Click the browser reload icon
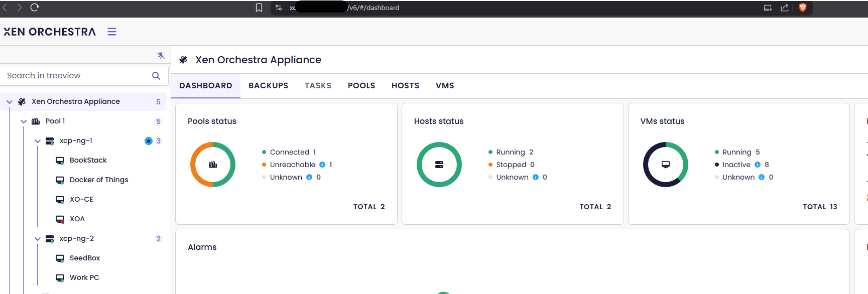868x294 pixels. 35,8
